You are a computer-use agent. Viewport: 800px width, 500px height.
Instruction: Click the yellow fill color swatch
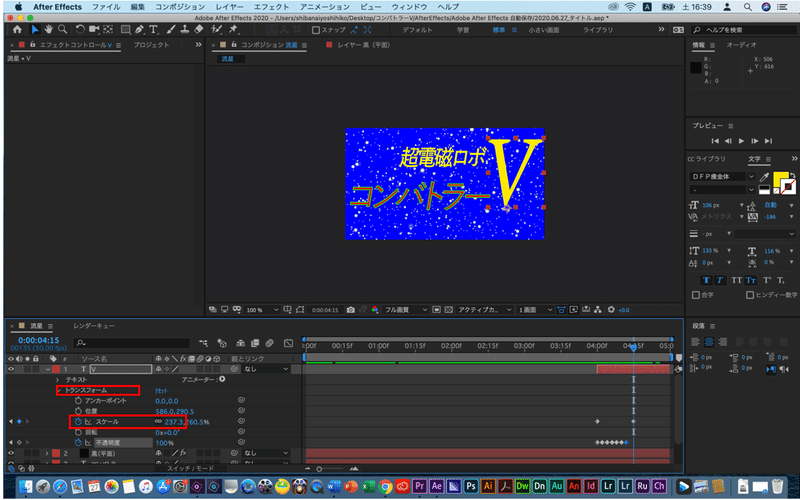[779, 179]
